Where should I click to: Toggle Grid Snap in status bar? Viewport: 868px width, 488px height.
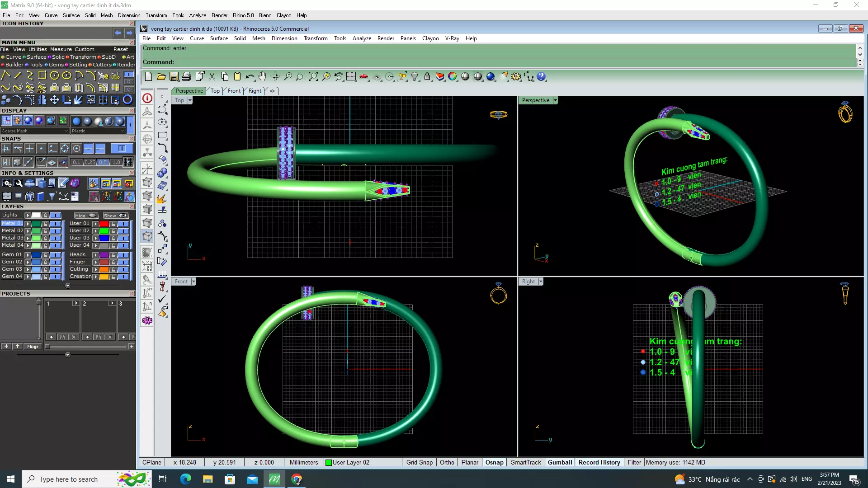coord(419,462)
